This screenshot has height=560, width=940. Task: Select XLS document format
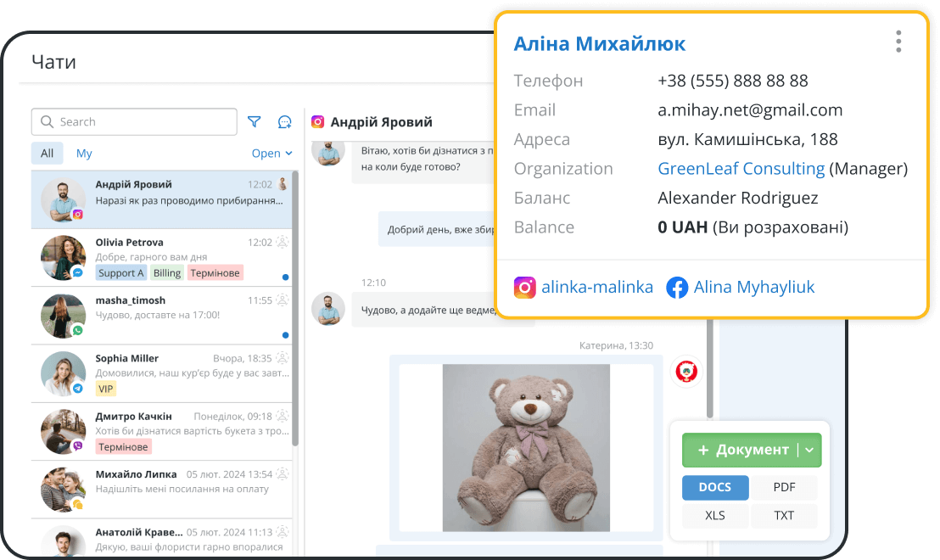click(x=715, y=516)
